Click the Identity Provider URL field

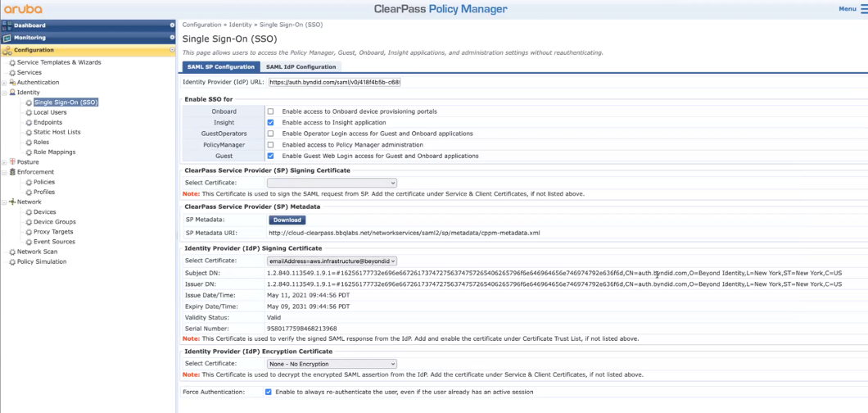[333, 82]
